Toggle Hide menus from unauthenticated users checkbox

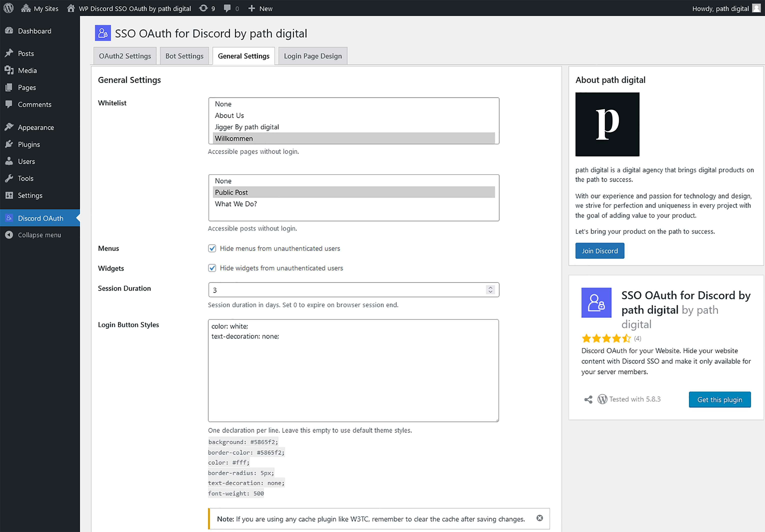(x=212, y=248)
